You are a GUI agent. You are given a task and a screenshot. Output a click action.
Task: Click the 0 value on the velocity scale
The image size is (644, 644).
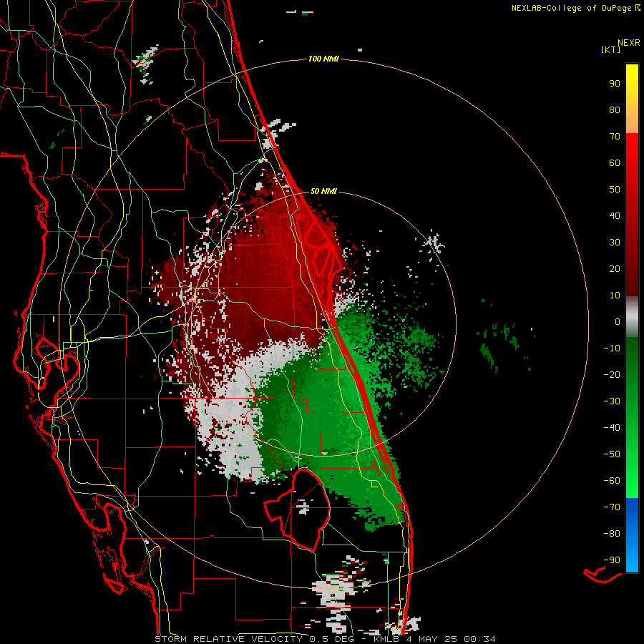(x=618, y=321)
